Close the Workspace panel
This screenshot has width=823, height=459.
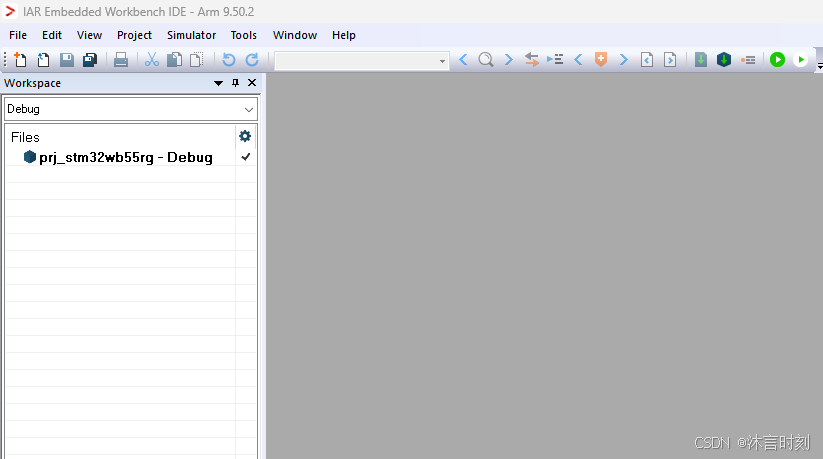pos(252,82)
